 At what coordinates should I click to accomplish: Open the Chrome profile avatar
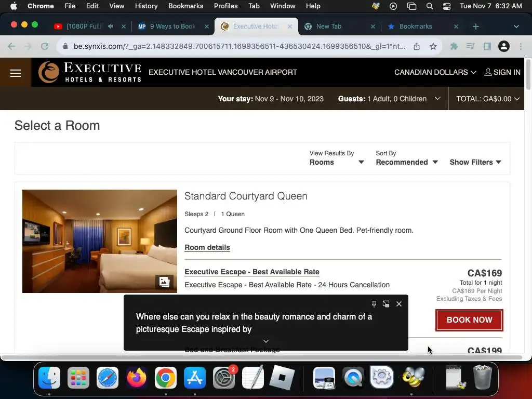[504, 46]
